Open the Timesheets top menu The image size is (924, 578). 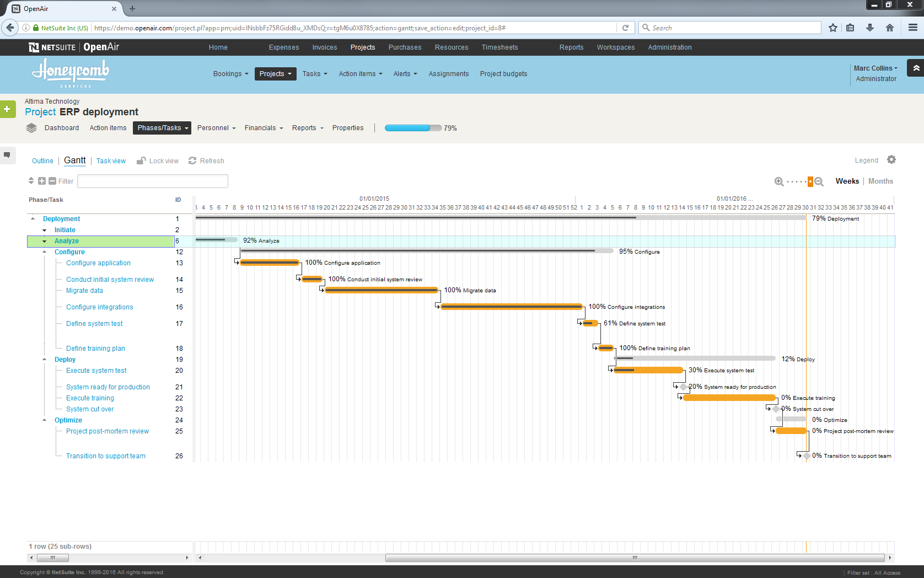pos(499,47)
